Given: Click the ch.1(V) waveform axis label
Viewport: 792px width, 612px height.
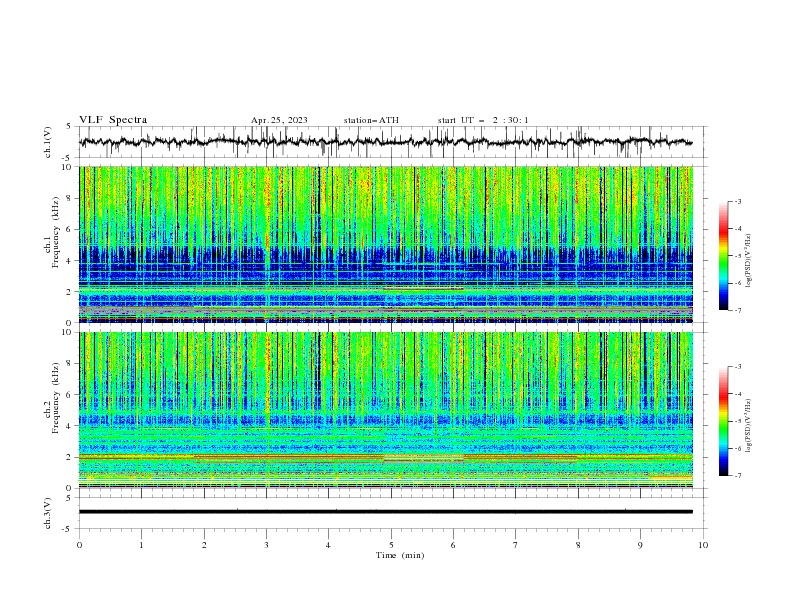Looking at the screenshot, I should 48,142.
